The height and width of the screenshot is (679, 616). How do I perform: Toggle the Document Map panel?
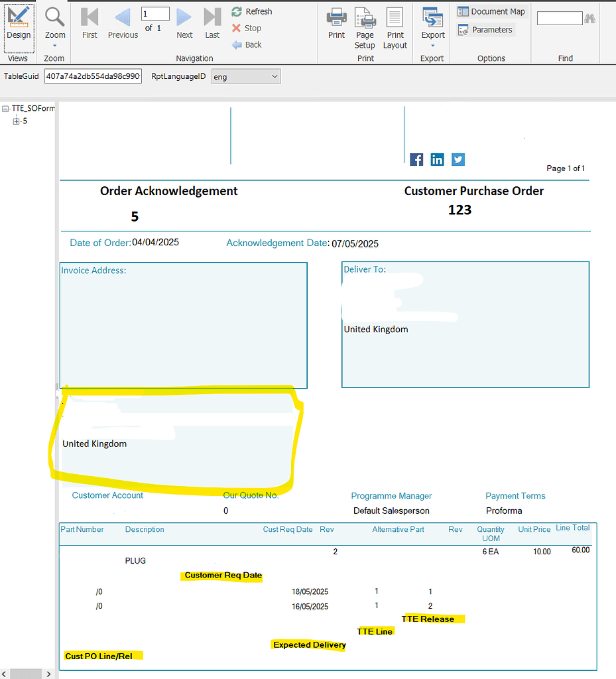point(491,11)
